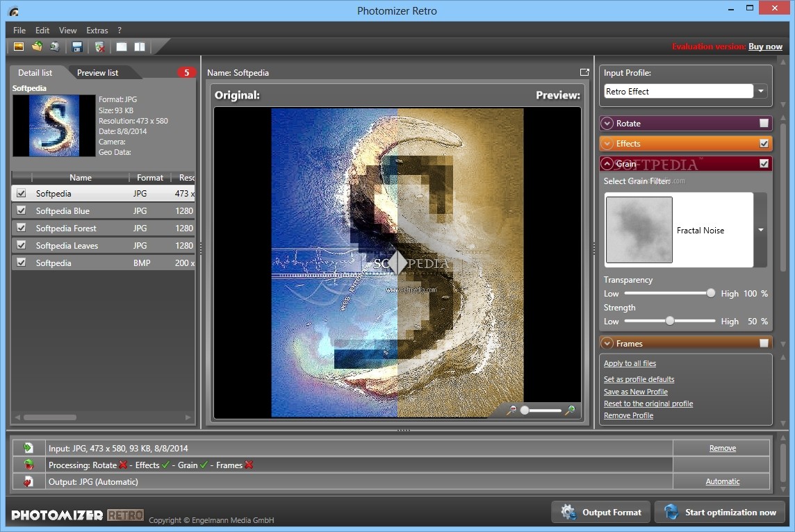Click the zoom in magnifier icon
This screenshot has height=532, width=795.
[x=570, y=410]
